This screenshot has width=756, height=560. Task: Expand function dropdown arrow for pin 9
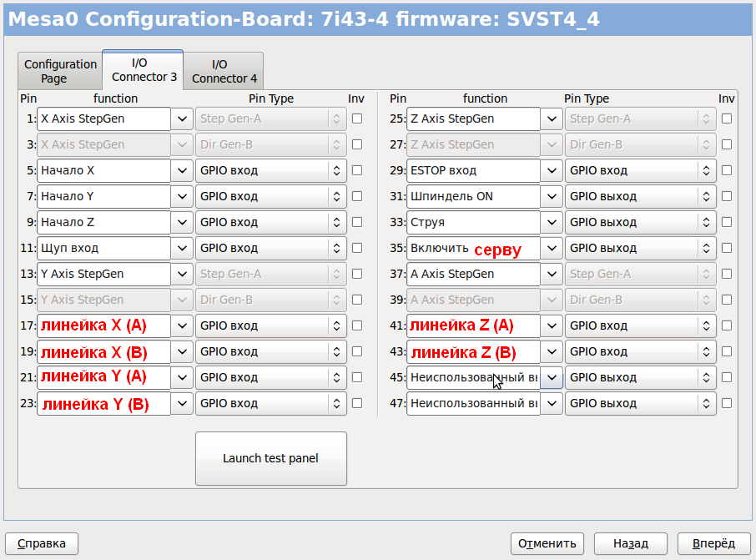pos(182,222)
